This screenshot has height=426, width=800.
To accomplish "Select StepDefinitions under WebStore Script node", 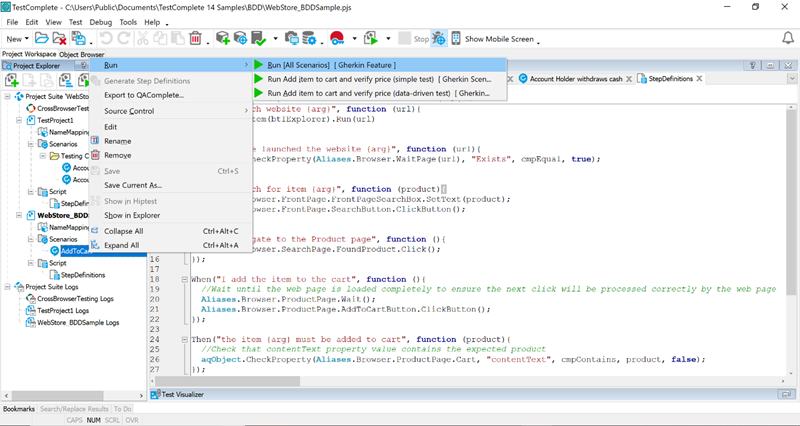I will [x=83, y=275].
